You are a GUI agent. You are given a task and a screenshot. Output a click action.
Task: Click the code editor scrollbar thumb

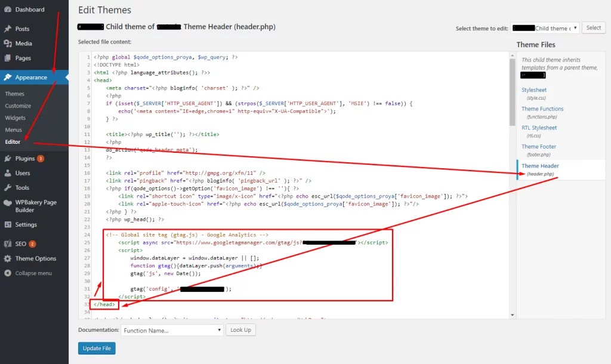pyautogui.click(x=513, y=92)
